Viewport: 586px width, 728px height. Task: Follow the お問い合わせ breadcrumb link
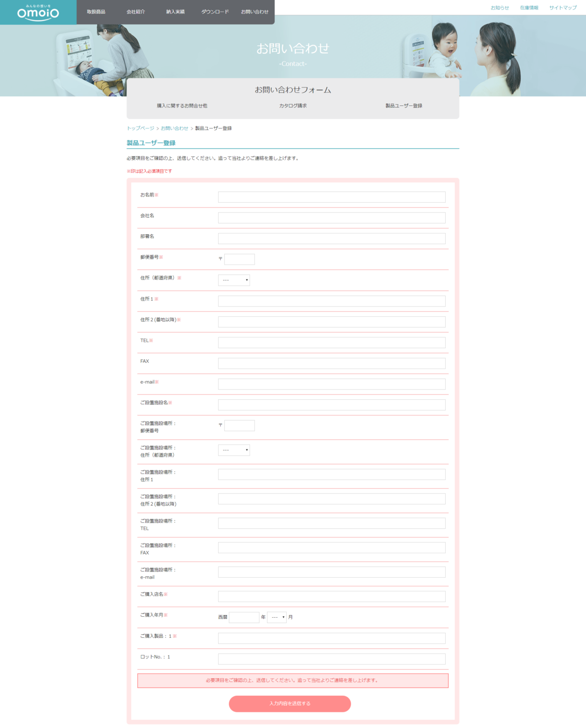tap(174, 128)
